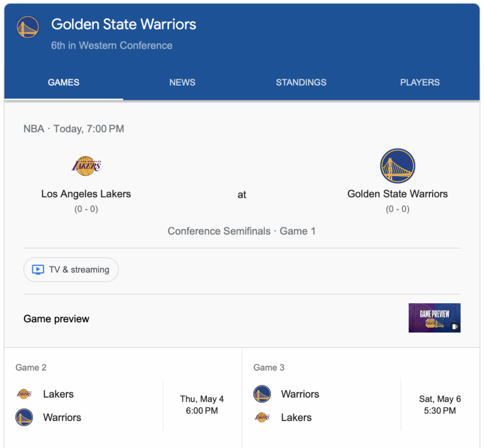484x448 pixels.
Task: Click the TV icon beside TV & streaming
Action: (x=38, y=270)
